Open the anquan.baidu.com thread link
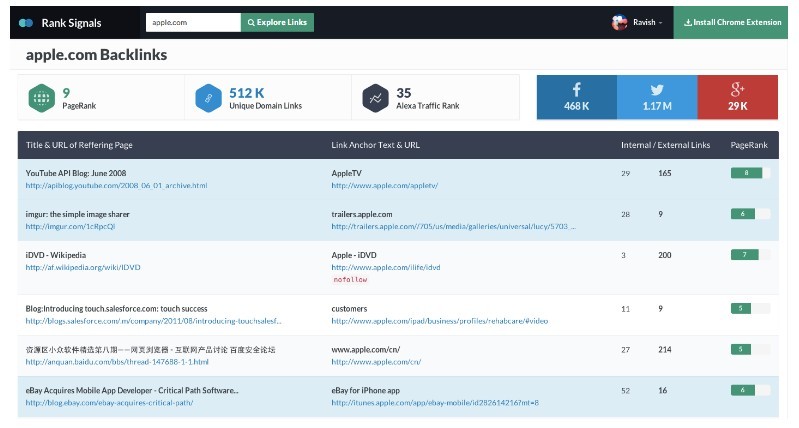799x428 pixels. (x=117, y=362)
